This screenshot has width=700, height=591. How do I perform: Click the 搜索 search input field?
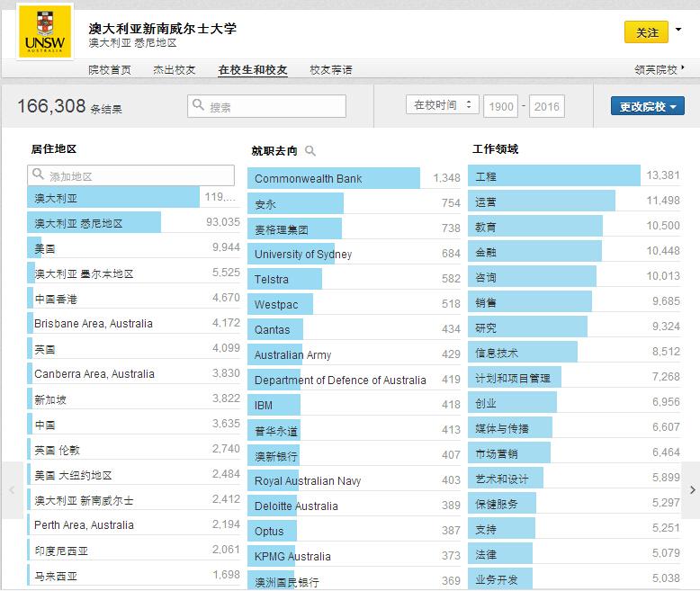coord(266,106)
